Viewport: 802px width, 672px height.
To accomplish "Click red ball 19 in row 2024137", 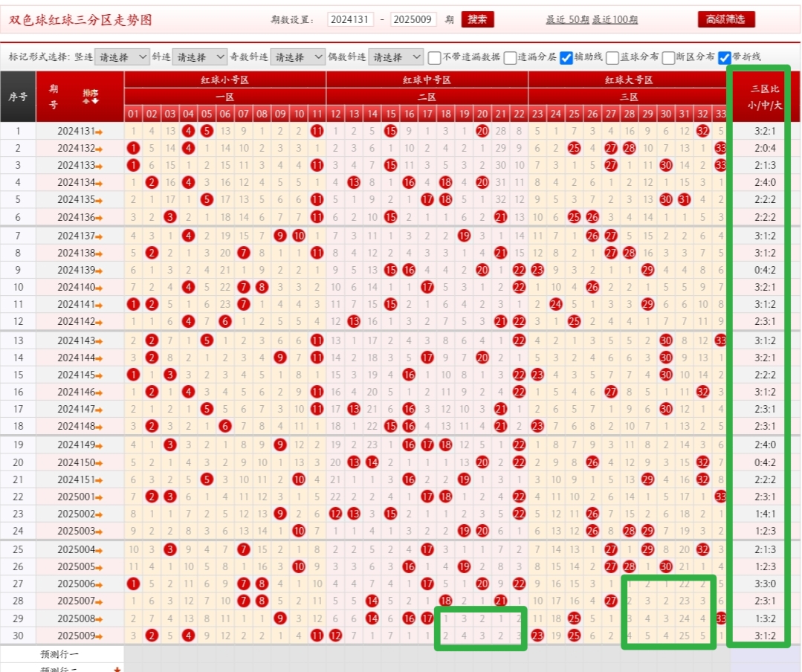I will pos(464,236).
